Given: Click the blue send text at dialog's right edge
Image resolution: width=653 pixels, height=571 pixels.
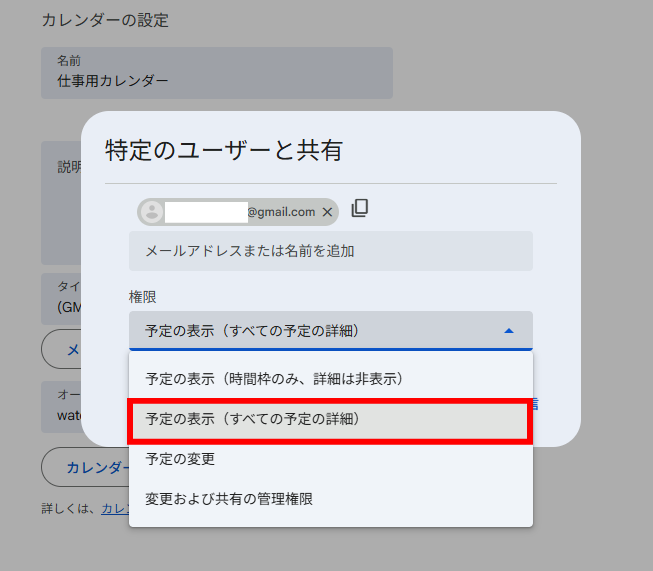Looking at the screenshot, I should point(536,404).
